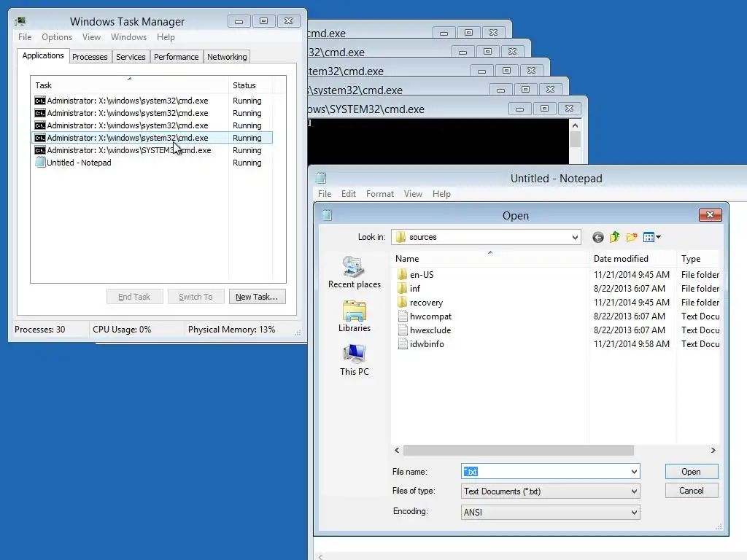Click cmd window vertical scrollbar up arrow
Image resolution: width=747 pixels, height=560 pixels.
(575, 125)
